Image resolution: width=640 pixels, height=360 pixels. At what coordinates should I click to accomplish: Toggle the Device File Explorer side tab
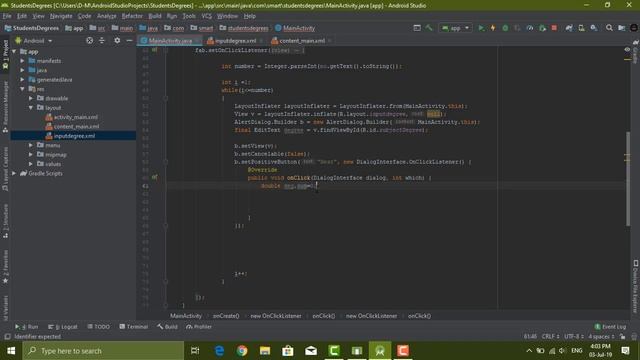pos(636,286)
